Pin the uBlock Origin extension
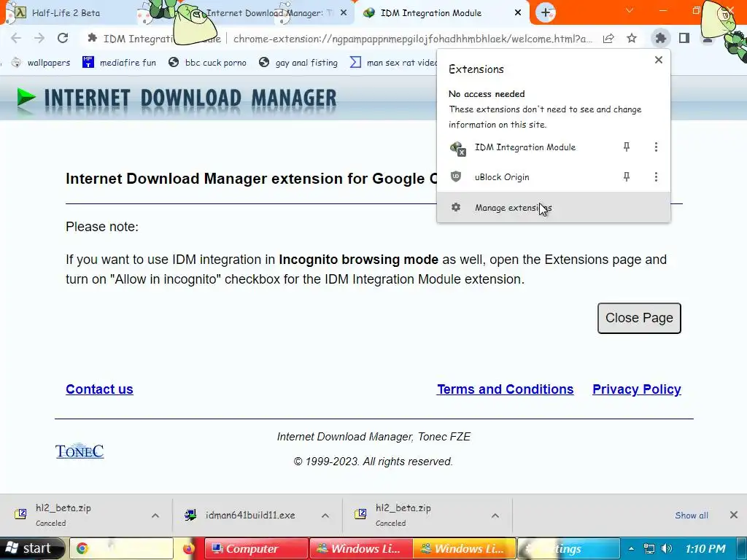The image size is (747, 560). pyautogui.click(x=627, y=177)
